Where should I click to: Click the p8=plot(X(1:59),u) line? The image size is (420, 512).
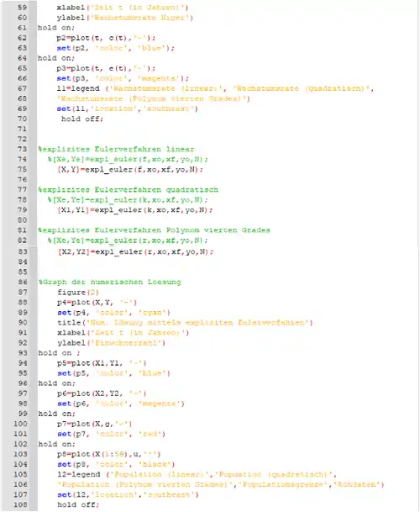click(x=108, y=454)
